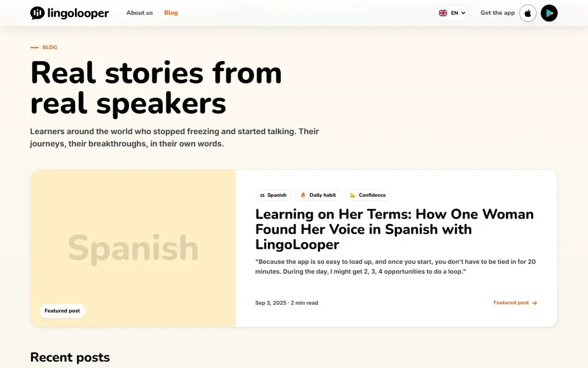The image size is (588, 368).
Task: Click the white Featured post badge
Action: 62,311
